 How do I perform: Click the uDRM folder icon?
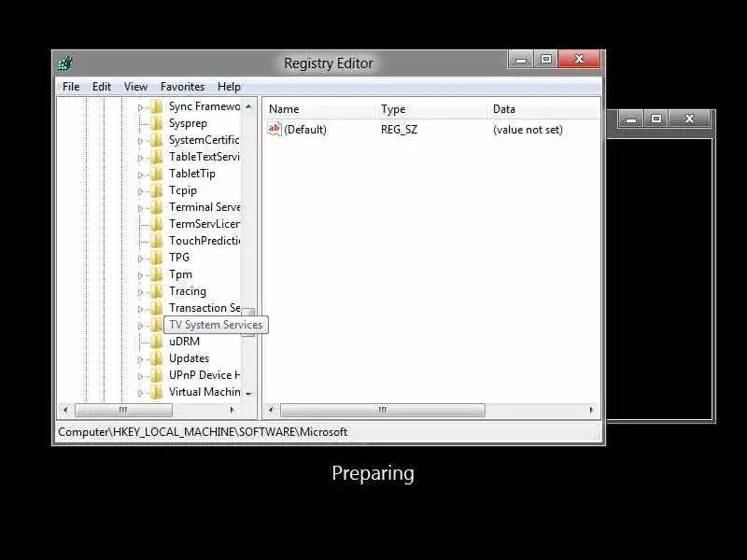pos(156,342)
